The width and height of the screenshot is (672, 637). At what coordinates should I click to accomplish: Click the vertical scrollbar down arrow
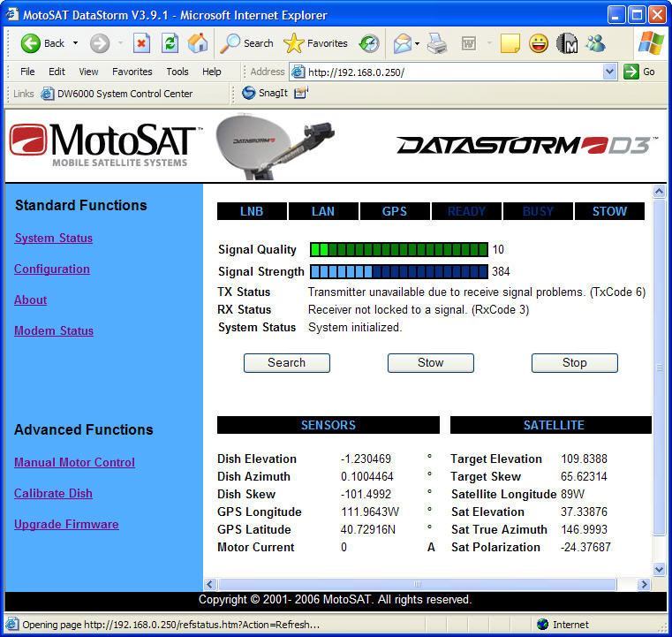[x=659, y=569]
